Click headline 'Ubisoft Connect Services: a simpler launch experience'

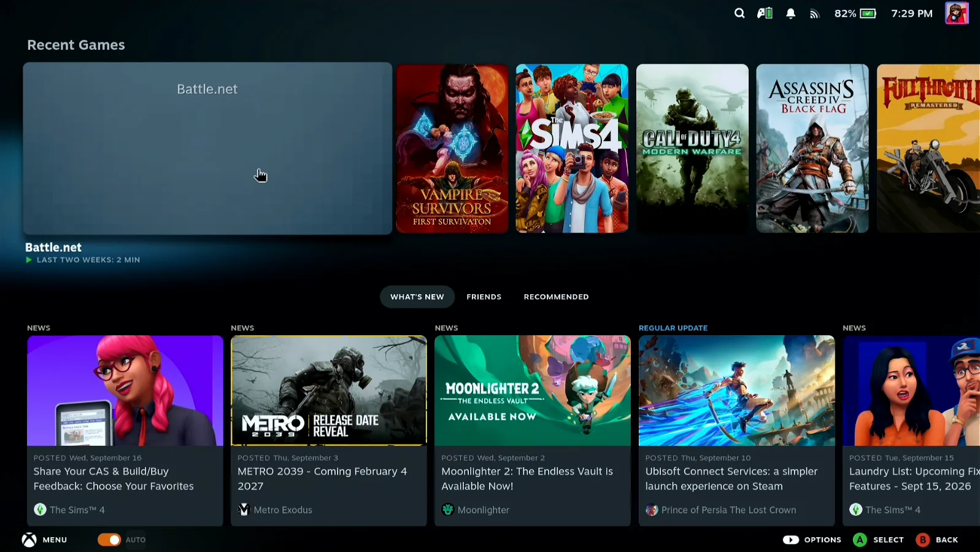[x=731, y=478]
